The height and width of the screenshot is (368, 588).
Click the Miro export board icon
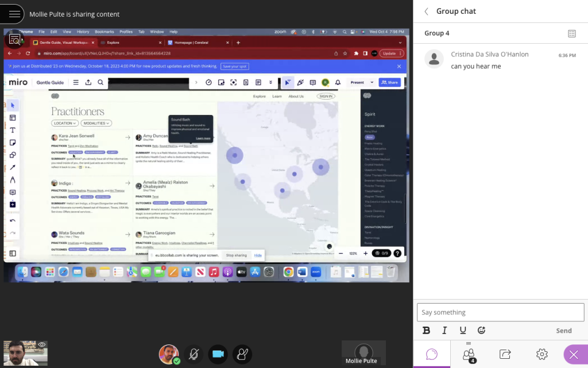point(88,82)
